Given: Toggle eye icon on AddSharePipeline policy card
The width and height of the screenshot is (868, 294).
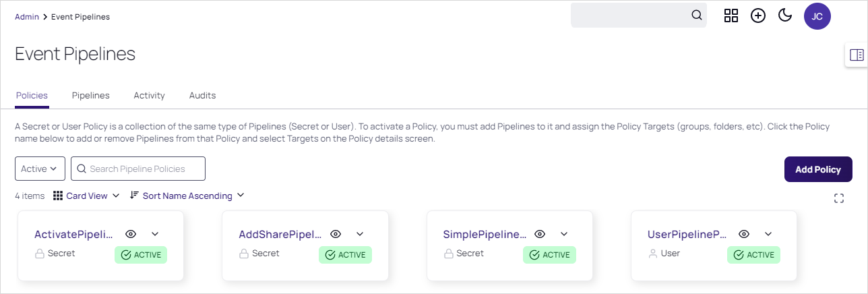Looking at the screenshot, I should pos(336,234).
